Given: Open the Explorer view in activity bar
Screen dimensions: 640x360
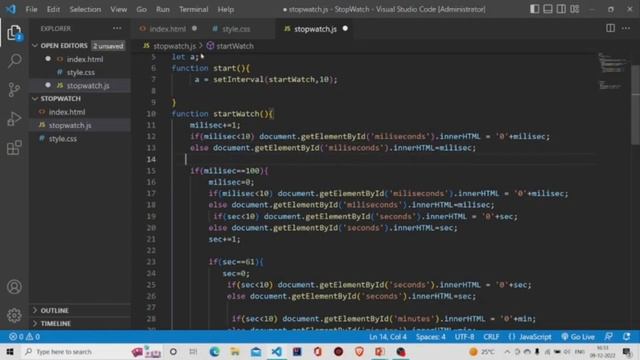Looking at the screenshot, I should (x=14, y=33).
